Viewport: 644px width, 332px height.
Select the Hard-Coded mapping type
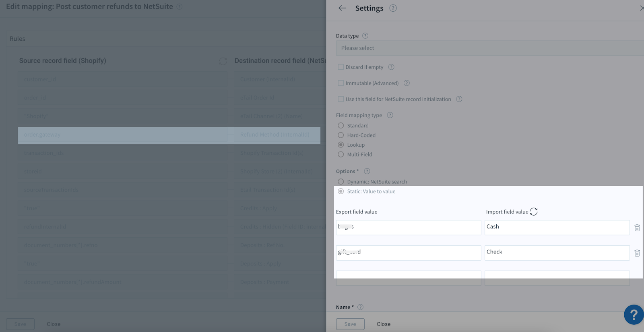coord(341,135)
